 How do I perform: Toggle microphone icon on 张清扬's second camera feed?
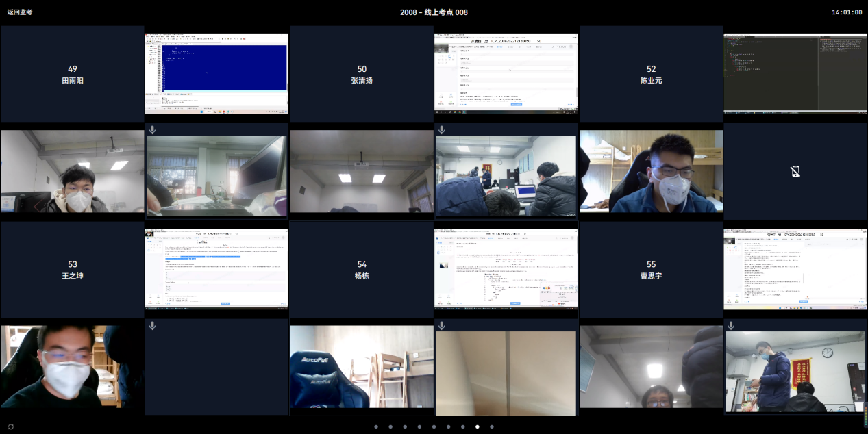(x=441, y=129)
